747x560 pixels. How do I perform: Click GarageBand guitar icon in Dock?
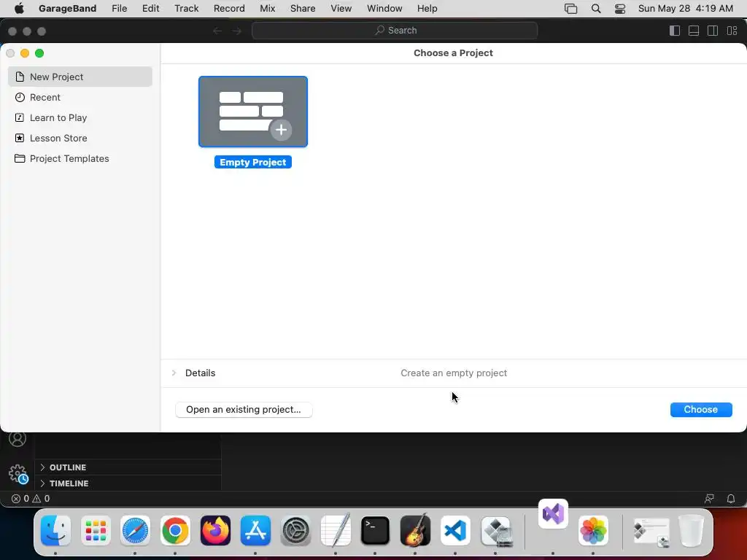[415, 529]
